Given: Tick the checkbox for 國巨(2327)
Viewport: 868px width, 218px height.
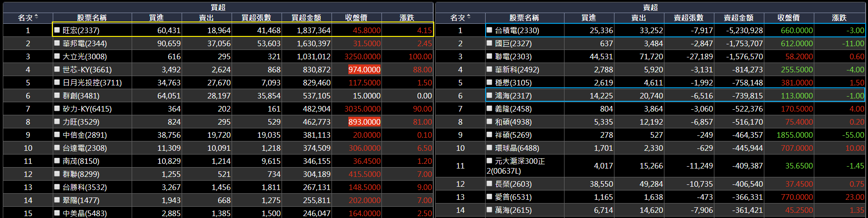Looking at the screenshot, I should point(489,43).
